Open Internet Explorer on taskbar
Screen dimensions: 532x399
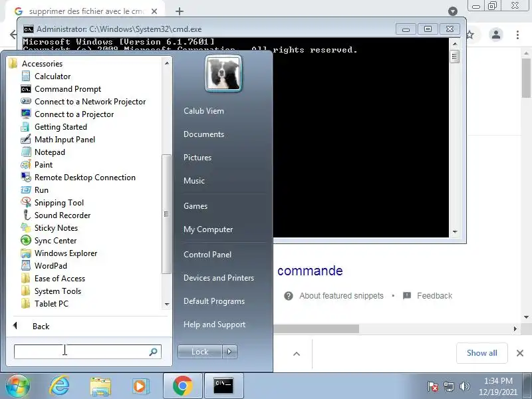[x=59, y=386]
